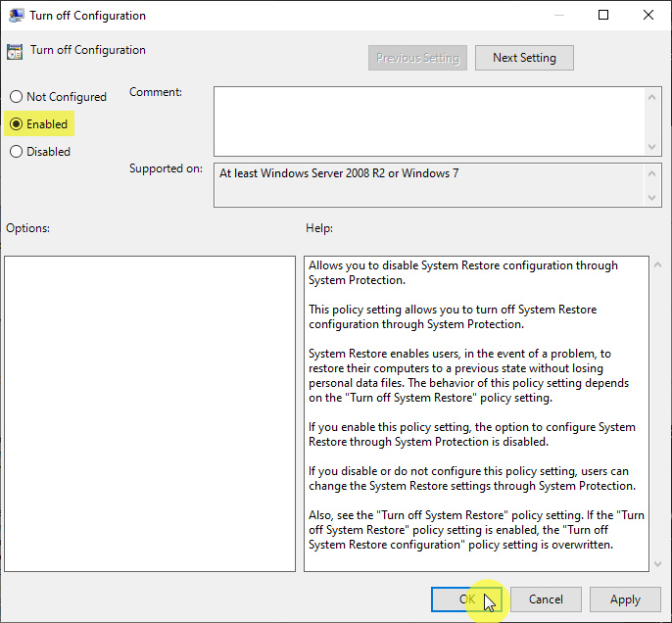Click Supported on box scroll down arrow
Image resolution: width=672 pixels, height=623 pixels.
tap(653, 198)
